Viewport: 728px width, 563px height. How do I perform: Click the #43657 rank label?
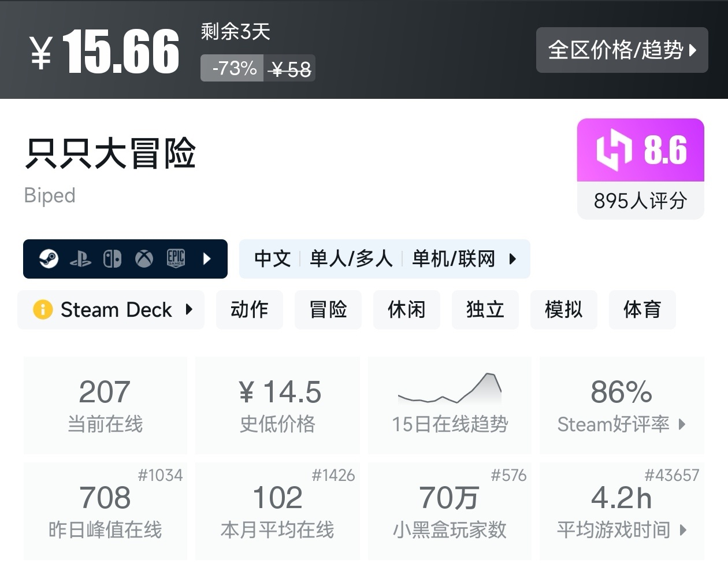click(x=672, y=476)
